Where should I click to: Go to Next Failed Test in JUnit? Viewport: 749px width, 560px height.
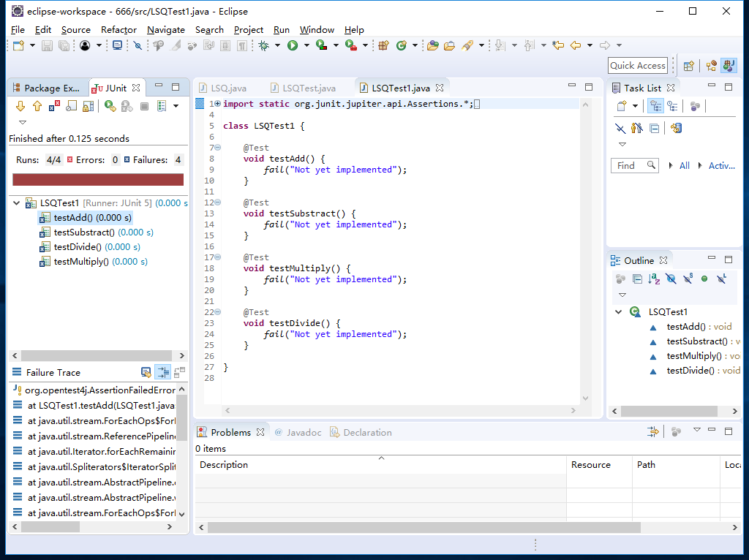20,106
